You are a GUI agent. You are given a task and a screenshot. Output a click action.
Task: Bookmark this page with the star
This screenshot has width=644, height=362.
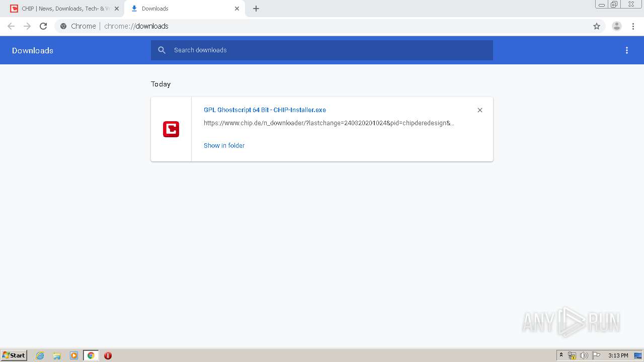(x=597, y=26)
